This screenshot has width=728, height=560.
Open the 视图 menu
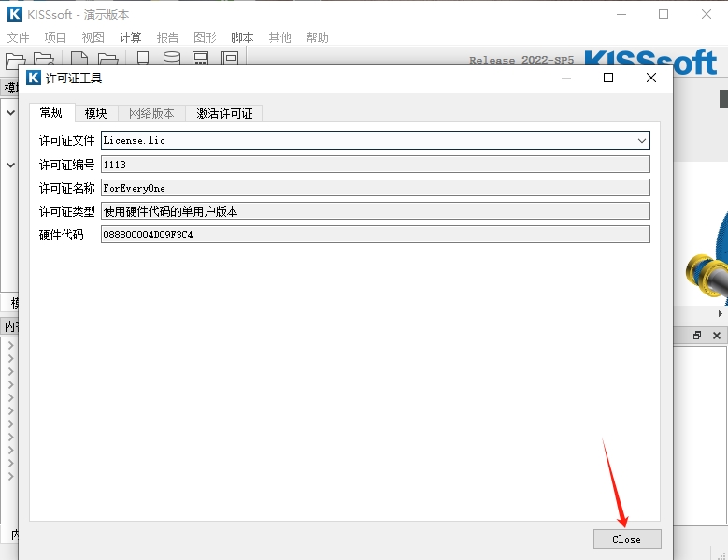93,37
